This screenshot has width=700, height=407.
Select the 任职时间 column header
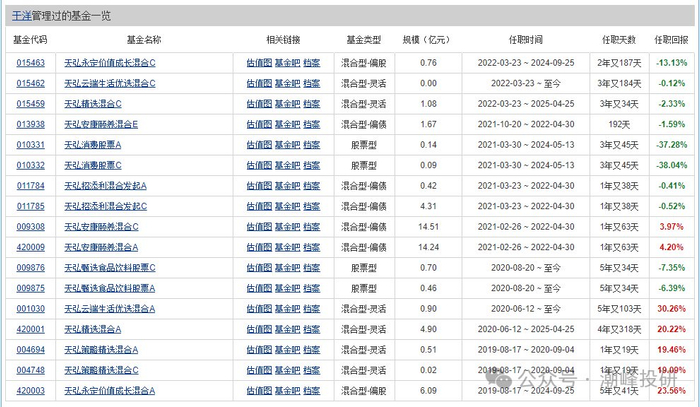click(526, 40)
